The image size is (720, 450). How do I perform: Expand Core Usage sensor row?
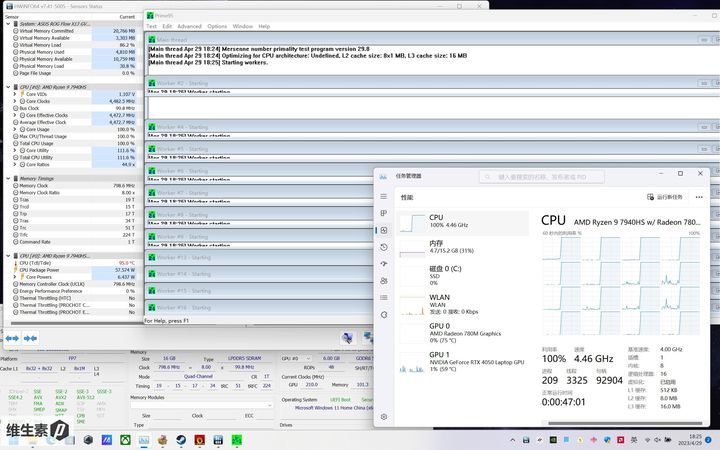tap(15, 129)
